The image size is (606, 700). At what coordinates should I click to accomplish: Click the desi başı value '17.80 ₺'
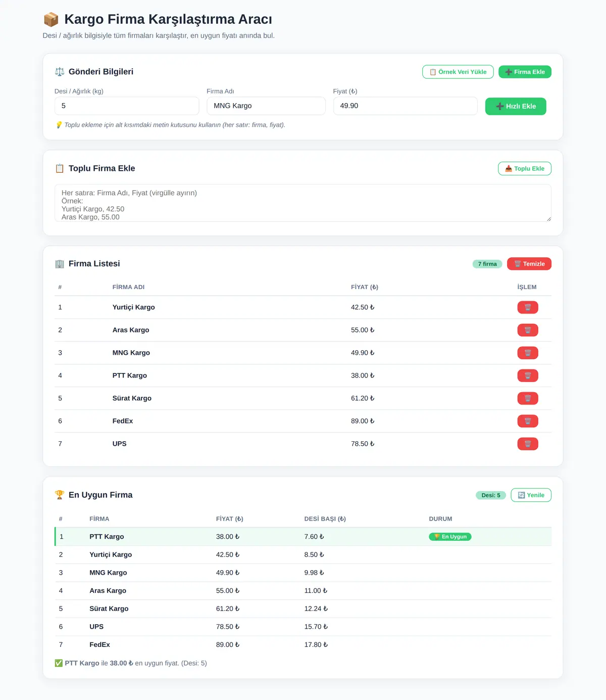316,645
